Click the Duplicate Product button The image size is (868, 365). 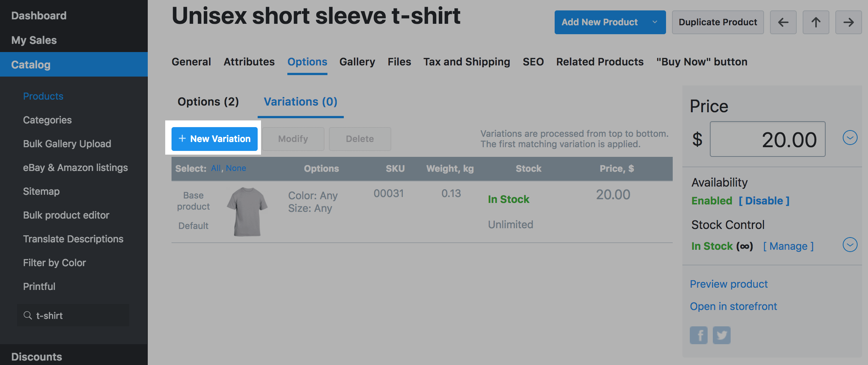pyautogui.click(x=718, y=22)
